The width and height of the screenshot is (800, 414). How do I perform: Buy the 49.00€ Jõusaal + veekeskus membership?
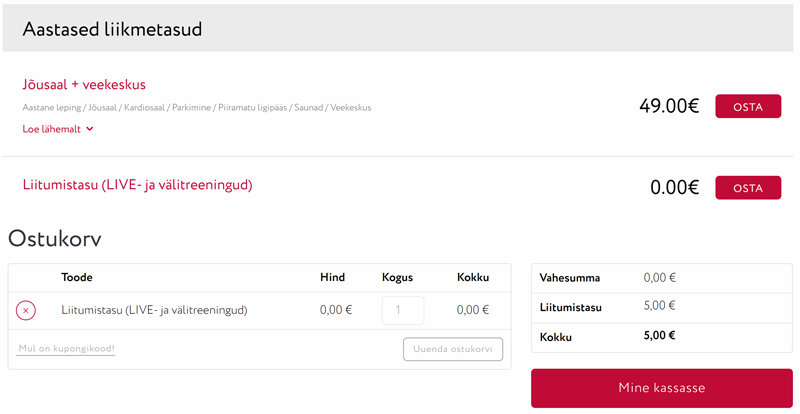tap(747, 106)
